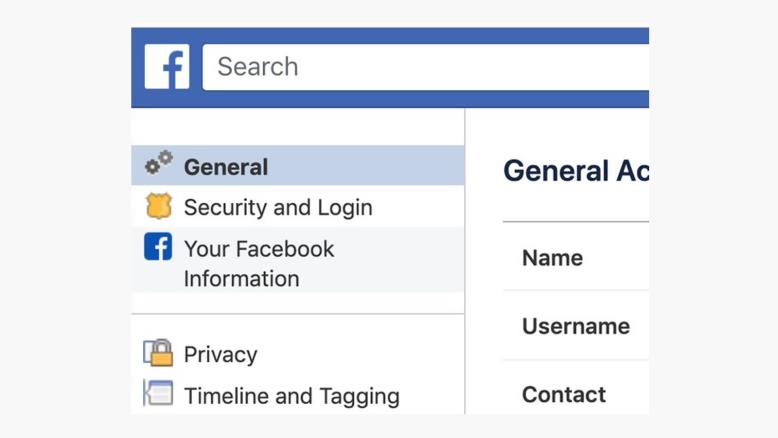Click the gears icon beside General

(x=158, y=164)
